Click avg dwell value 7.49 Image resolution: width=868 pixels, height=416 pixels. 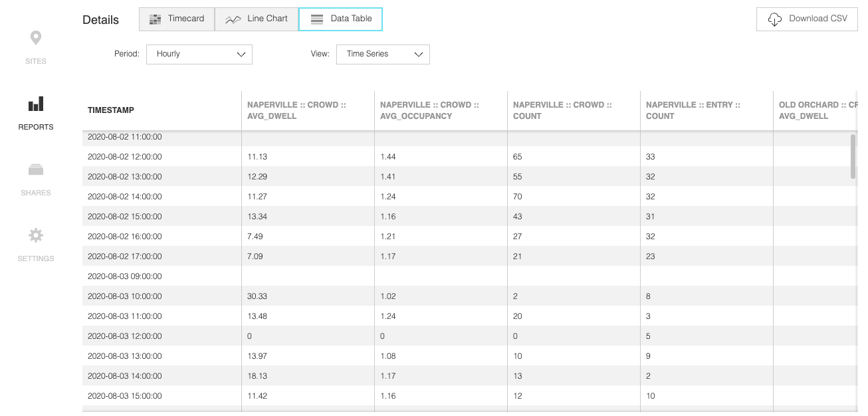255,237
